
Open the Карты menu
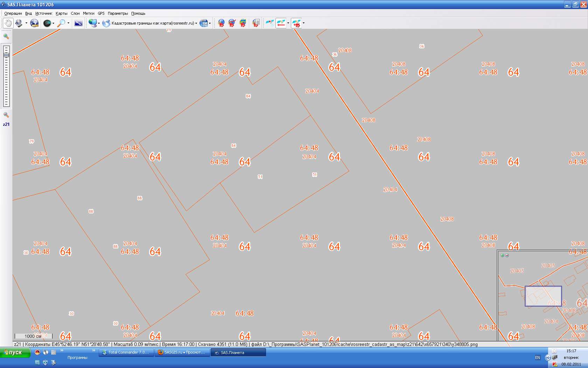point(61,13)
